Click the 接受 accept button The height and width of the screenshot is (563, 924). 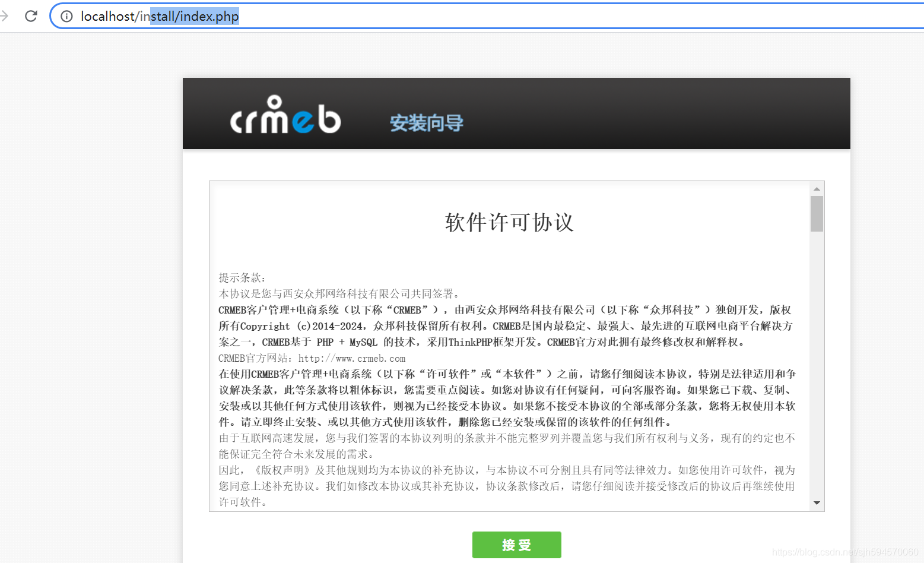(x=516, y=545)
